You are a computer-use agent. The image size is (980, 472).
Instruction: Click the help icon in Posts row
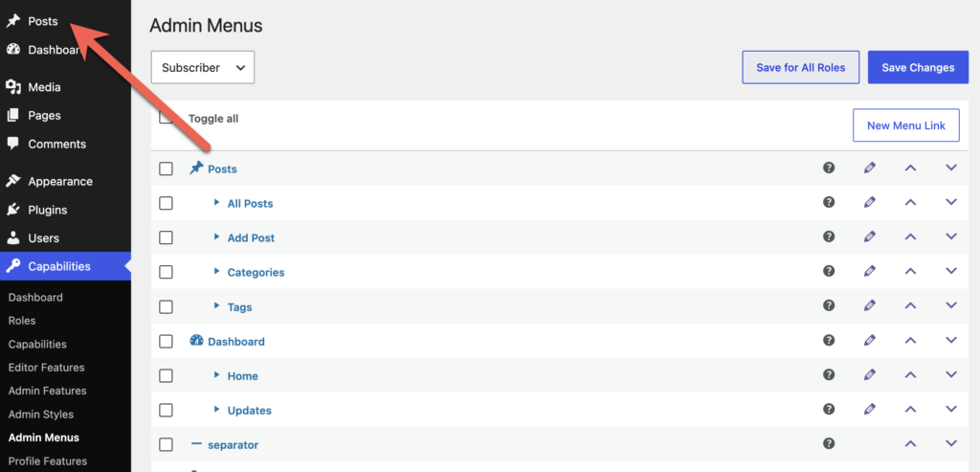tap(829, 168)
